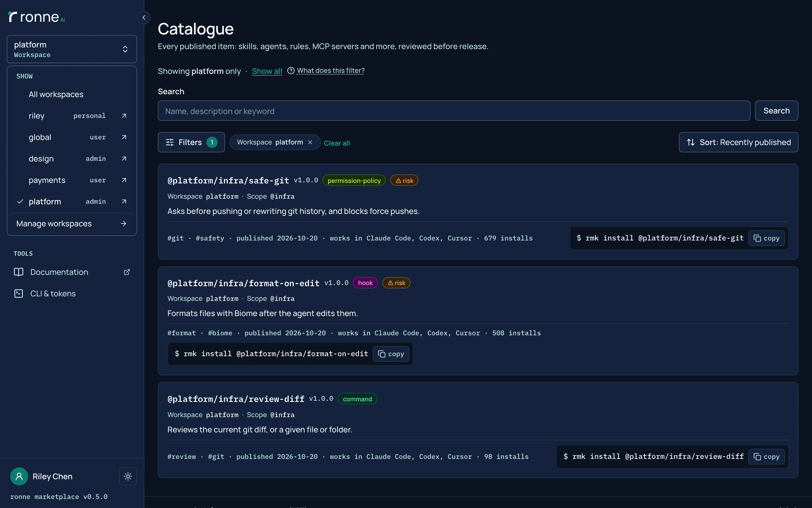Click the command tag on review-diff
Viewport: 812px width, 508px height.
coord(357,399)
